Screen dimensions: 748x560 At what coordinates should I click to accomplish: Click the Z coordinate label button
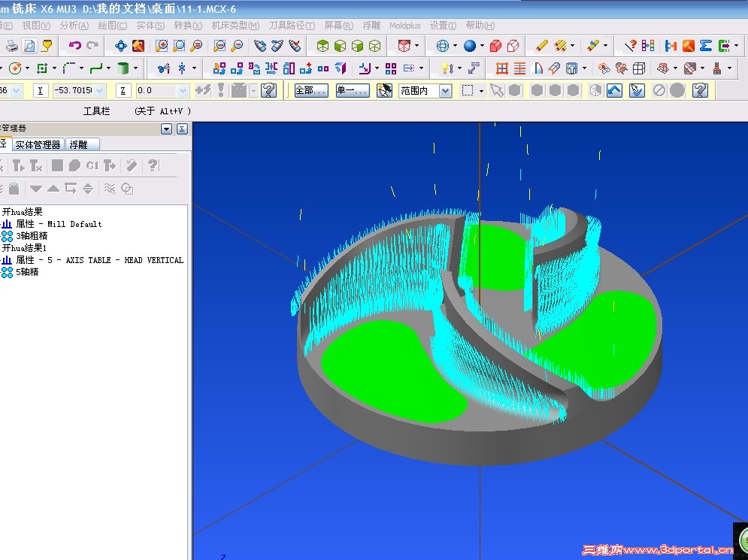coord(123,90)
